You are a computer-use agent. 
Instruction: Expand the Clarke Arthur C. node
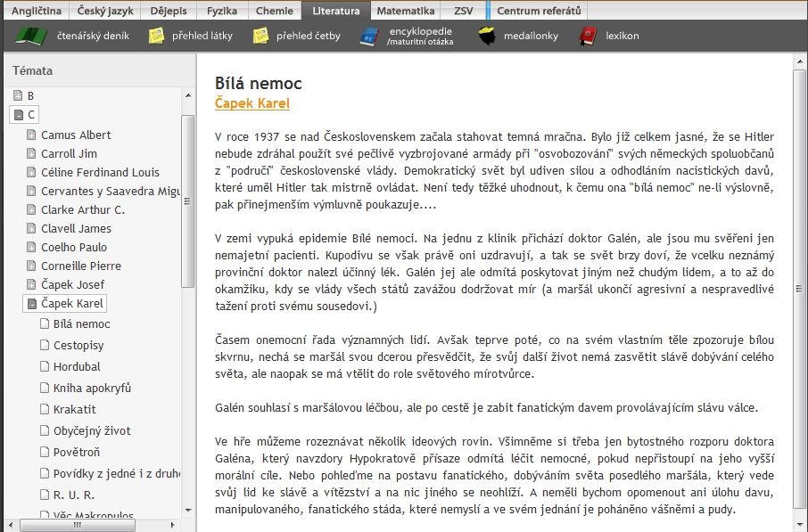[x=31, y=209]
